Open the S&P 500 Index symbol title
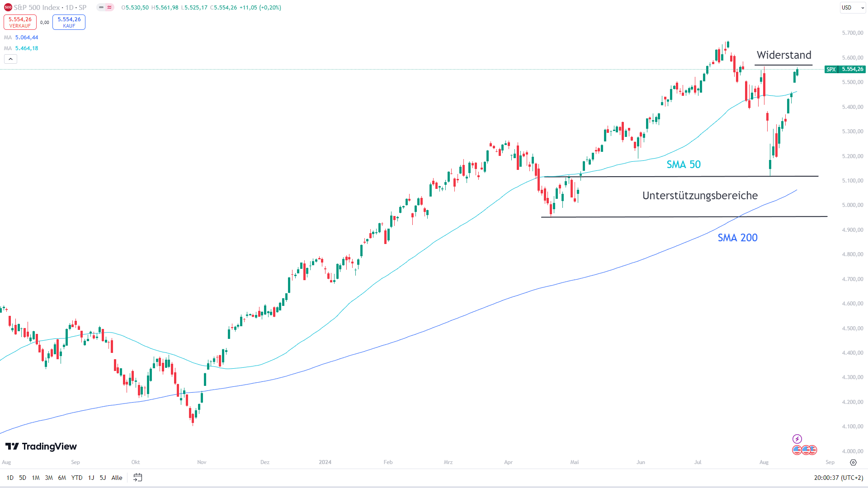Image resolution: width=868 pixels, height=488 pixels. [50, 8]
